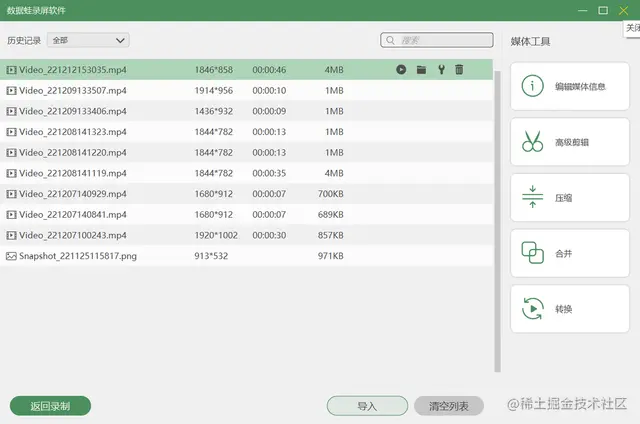Viewport: 640px width, 424px height.
Task: Click the overlapping squares icon for 合并
Action: coord(532,253)
